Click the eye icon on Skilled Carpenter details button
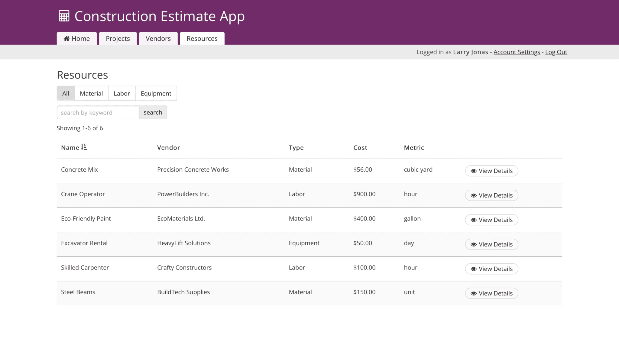Viewport: 619px width, 364px height. coord(474,269)
